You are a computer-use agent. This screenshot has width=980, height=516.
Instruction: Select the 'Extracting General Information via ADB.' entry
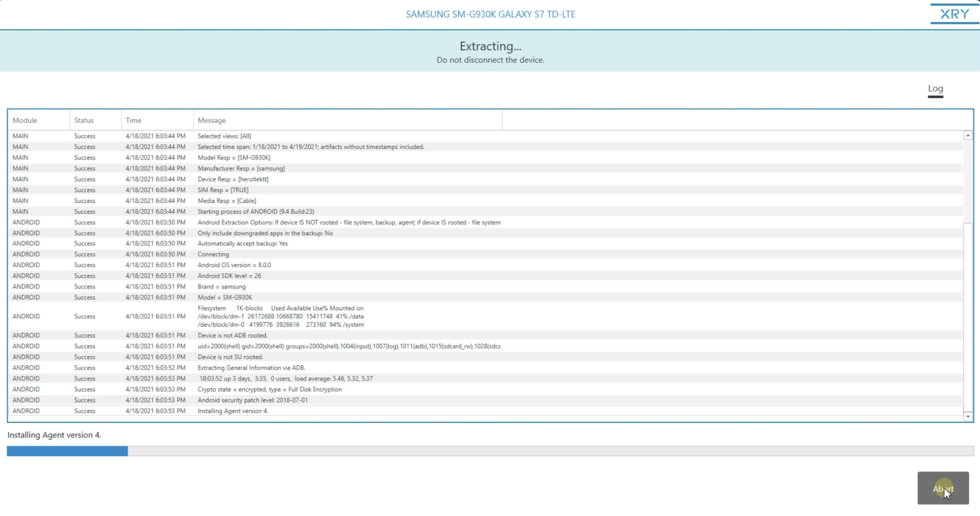(251, 368)
